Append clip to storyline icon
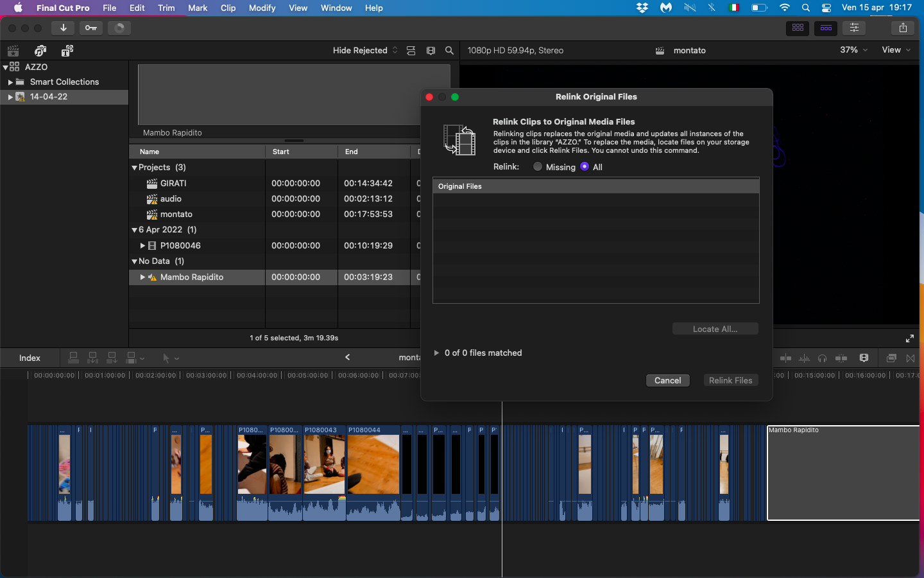The height and width of the screenshot is (578, 924). coord(112,358)
